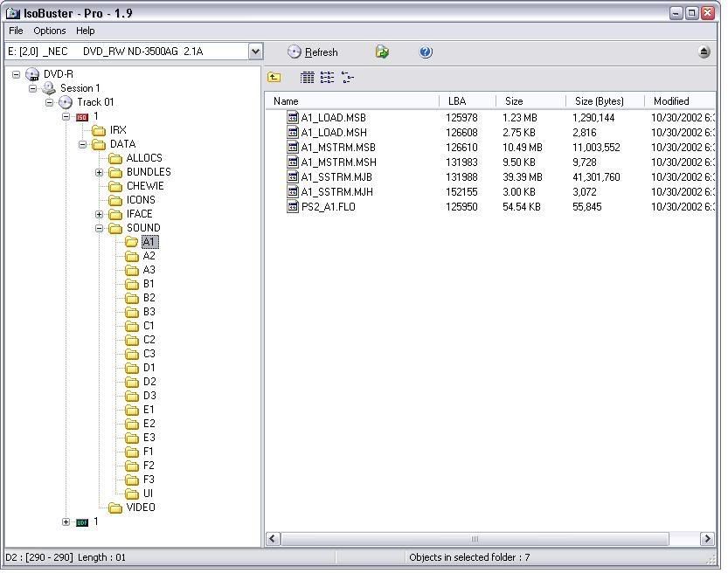
Task: Click the ALLOCS folder icon
Action: (115, 158)
